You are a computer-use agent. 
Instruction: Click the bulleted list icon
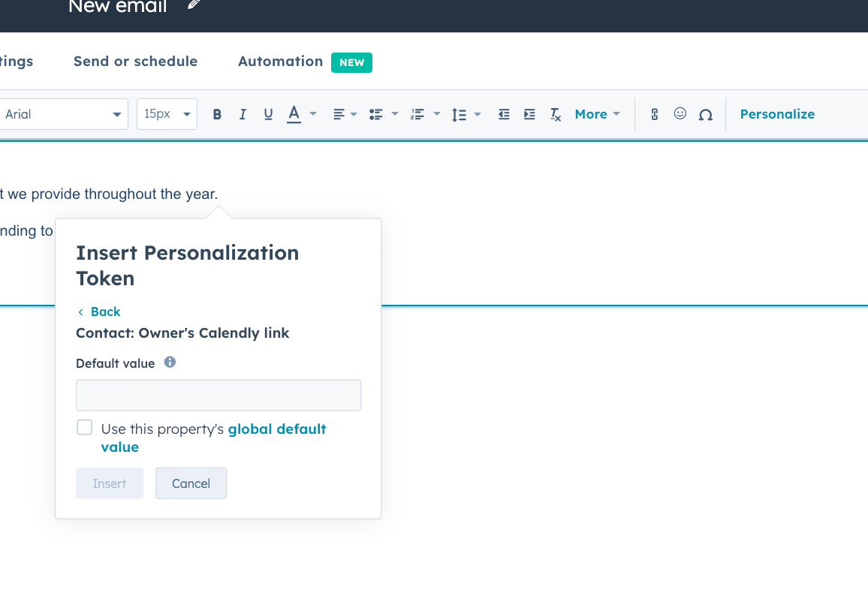376,115
